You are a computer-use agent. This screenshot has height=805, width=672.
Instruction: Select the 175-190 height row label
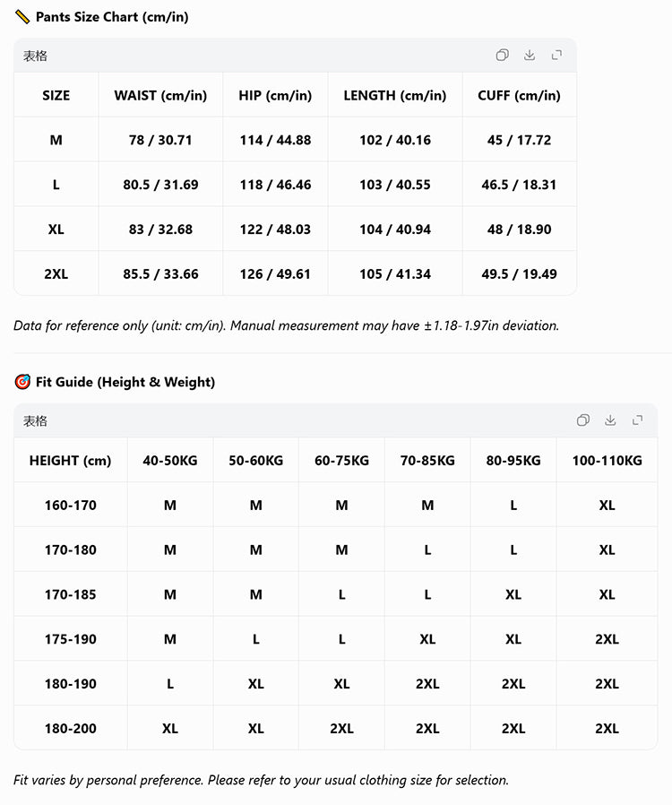point(70,638)
